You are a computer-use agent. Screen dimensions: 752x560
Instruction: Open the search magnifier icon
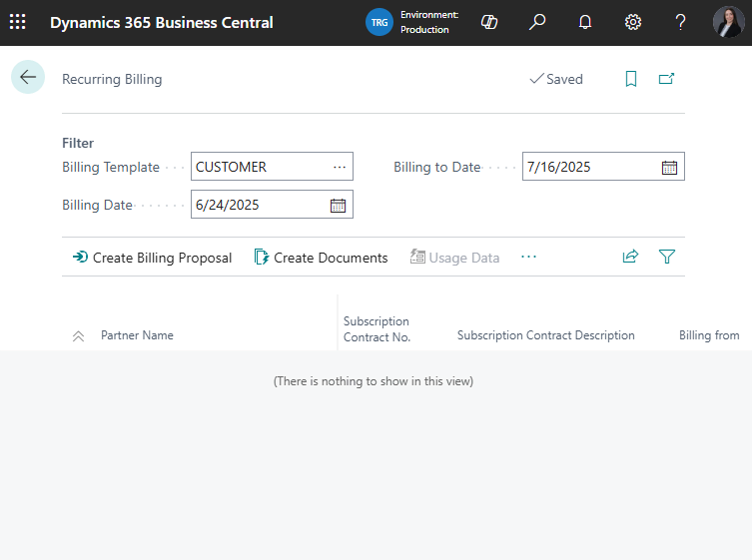click(537, 22)
